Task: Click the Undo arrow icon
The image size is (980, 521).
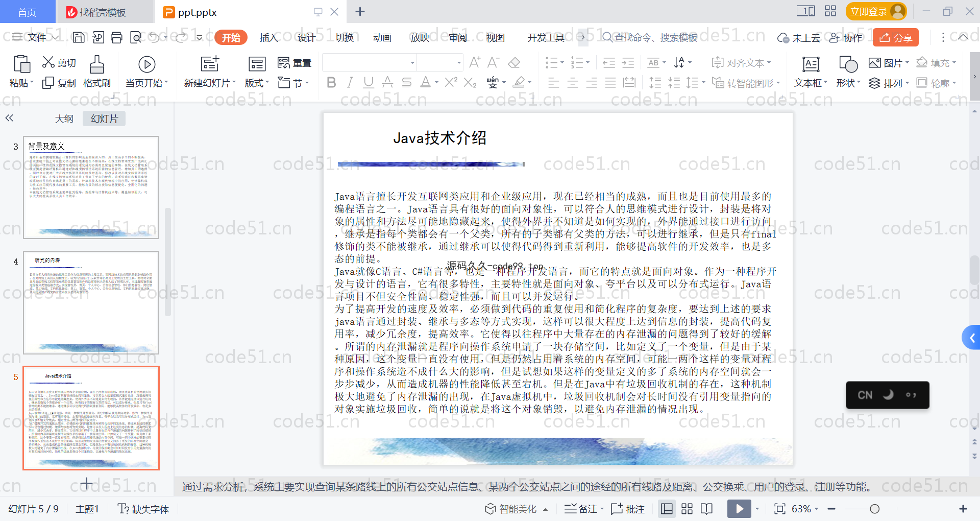Action: 154,37
